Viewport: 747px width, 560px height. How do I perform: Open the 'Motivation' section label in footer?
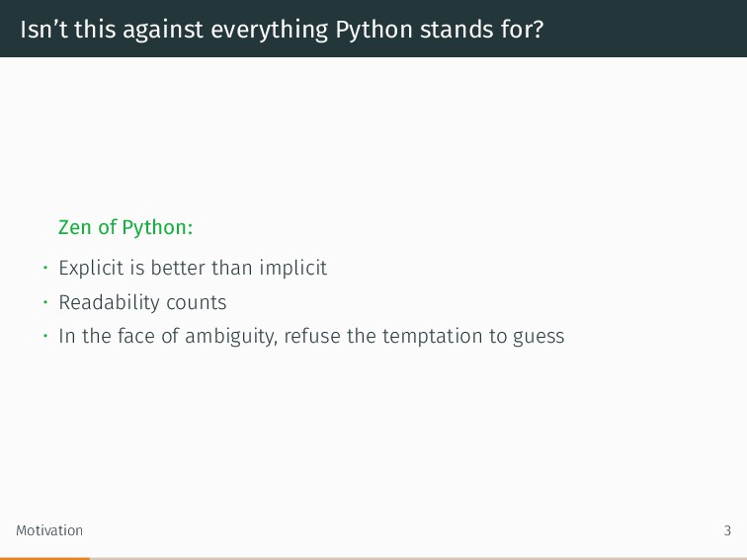[x=49, y=530]
